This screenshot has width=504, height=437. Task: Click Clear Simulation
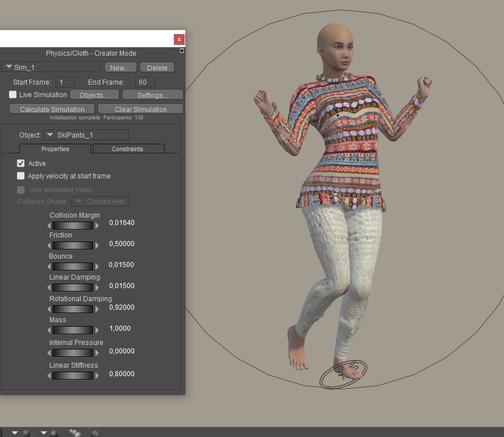[x=141, y=109]
